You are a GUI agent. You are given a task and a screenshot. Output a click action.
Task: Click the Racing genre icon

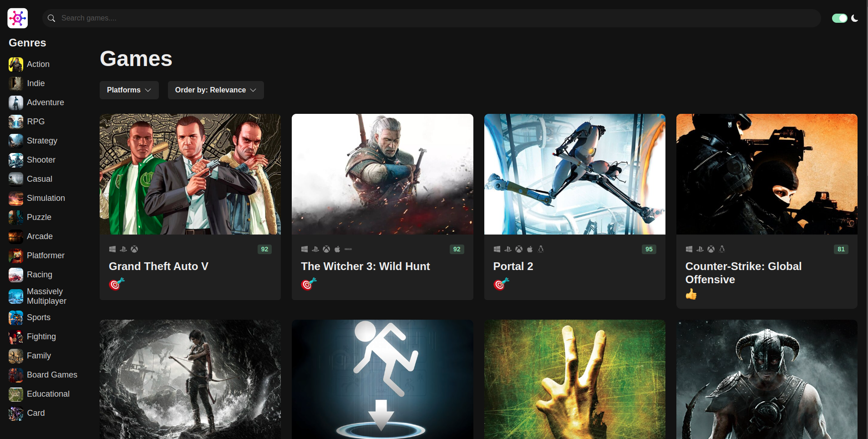pos(16,275)
